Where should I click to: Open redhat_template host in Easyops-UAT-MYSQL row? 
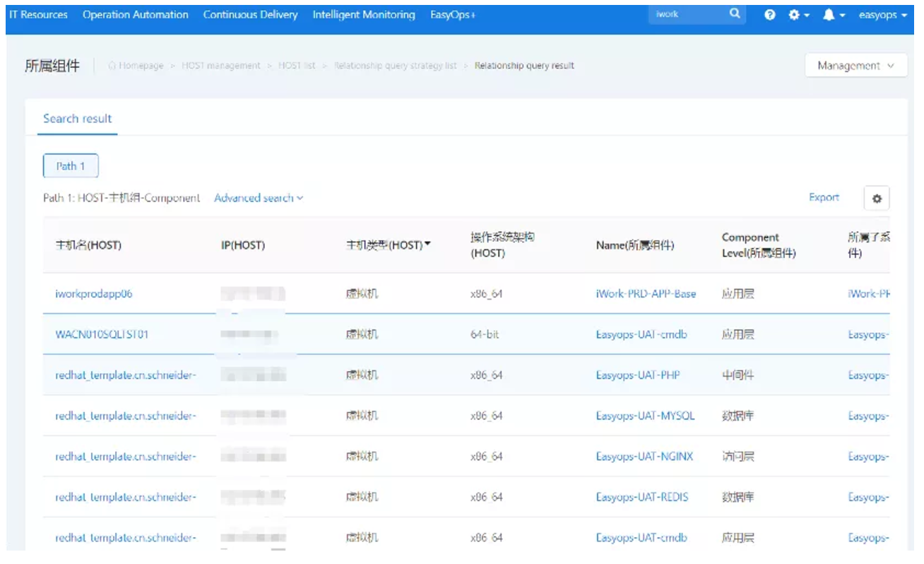(x=126, y=416)
